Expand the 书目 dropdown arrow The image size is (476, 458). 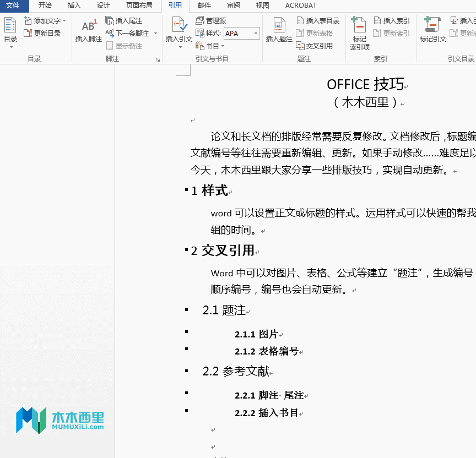[x=223, y=46]
